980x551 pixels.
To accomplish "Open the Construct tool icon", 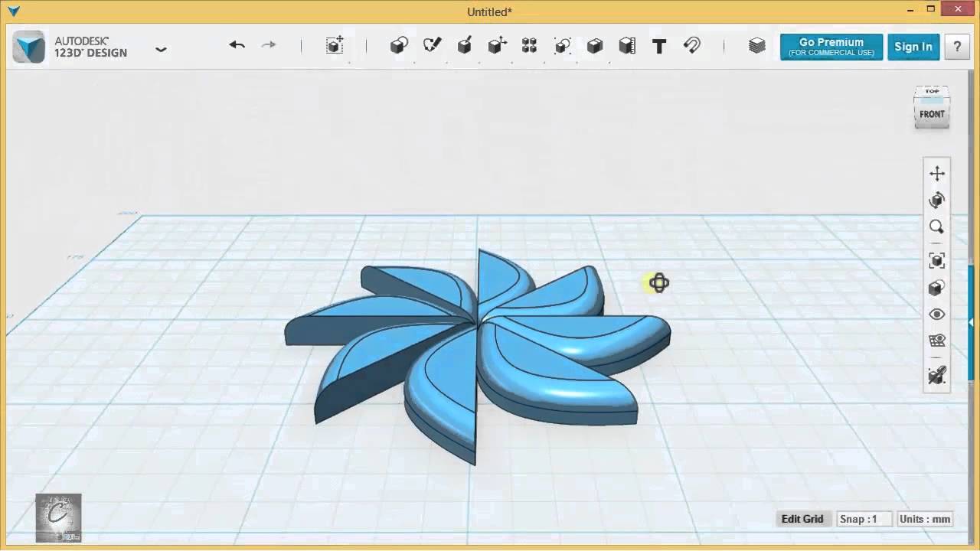I will [x=464, y=46].
